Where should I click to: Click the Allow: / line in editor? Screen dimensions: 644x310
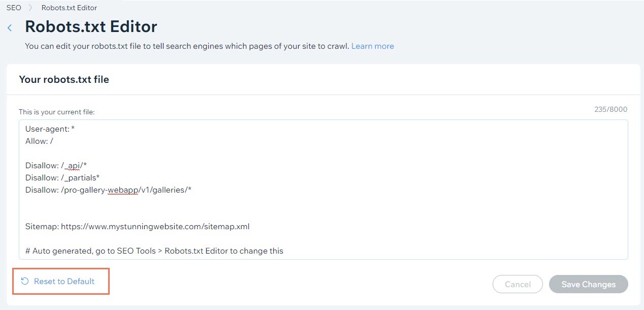click(39, 141)
